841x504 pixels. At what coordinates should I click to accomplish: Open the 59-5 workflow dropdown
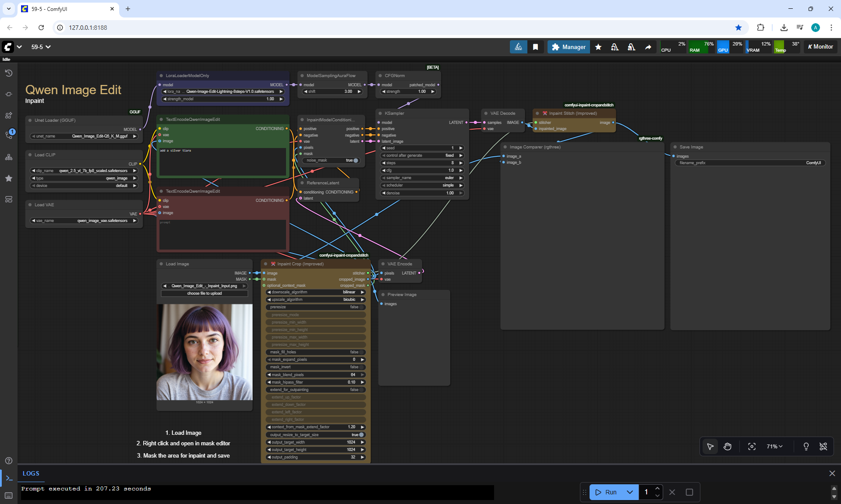(x=41, y=47)
